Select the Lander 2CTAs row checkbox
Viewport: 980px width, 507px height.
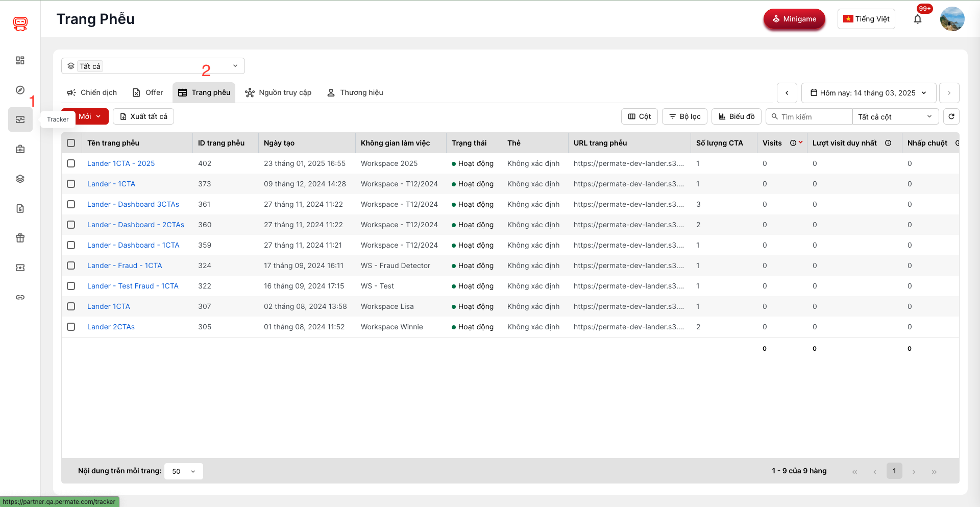tap(71, 327)
